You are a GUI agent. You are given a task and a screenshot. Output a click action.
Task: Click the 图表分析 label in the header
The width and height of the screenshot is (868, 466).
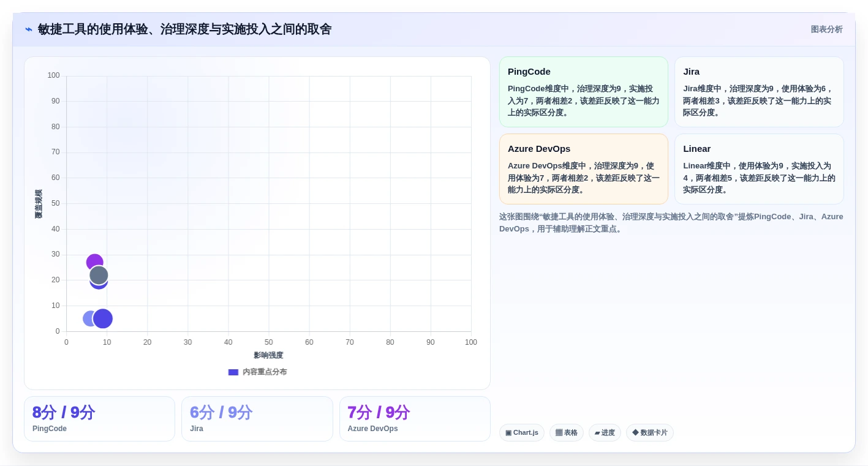pyautogui.click(x=826, y=29)
